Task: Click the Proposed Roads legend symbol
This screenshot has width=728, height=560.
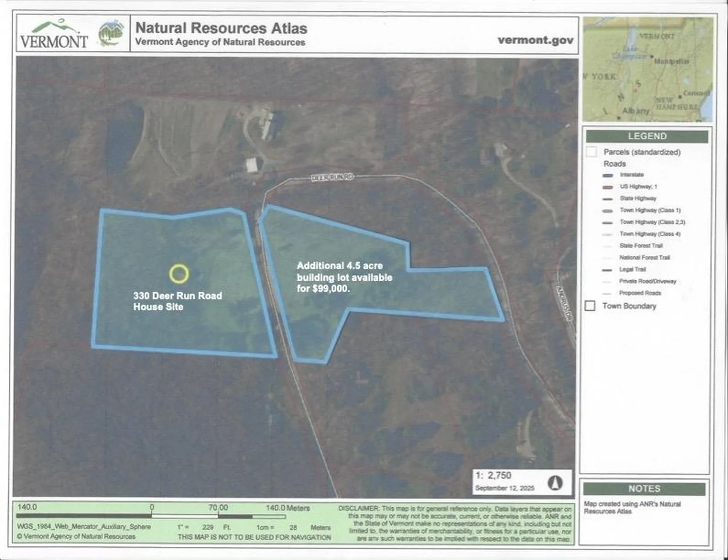Action: coord(607,293)
